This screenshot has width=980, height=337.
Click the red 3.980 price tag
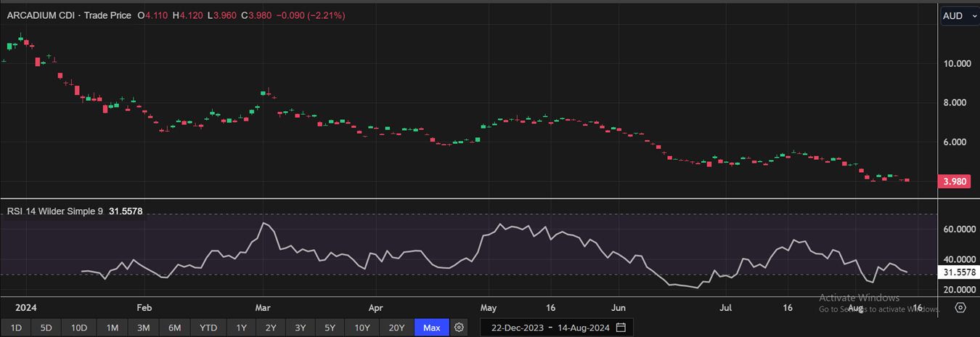(953, 182)
